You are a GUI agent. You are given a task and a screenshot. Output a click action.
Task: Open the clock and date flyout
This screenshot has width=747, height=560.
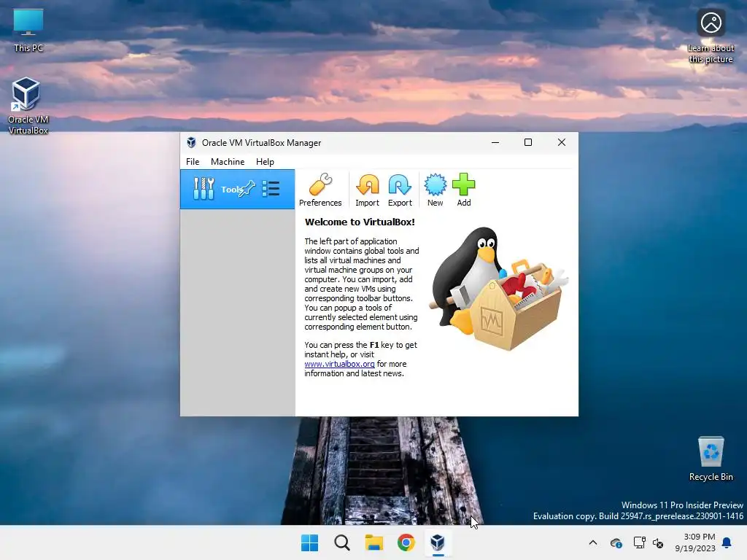[695, 542]
